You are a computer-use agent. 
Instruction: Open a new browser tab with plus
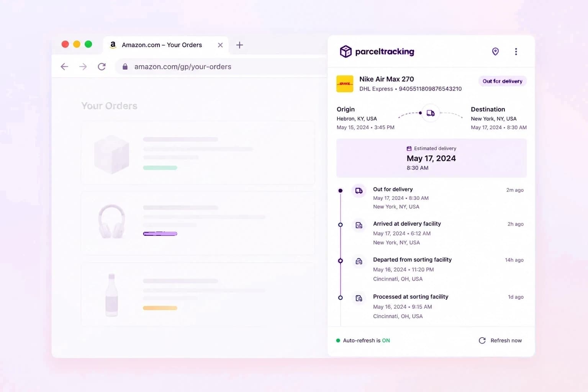coord(239,45)
